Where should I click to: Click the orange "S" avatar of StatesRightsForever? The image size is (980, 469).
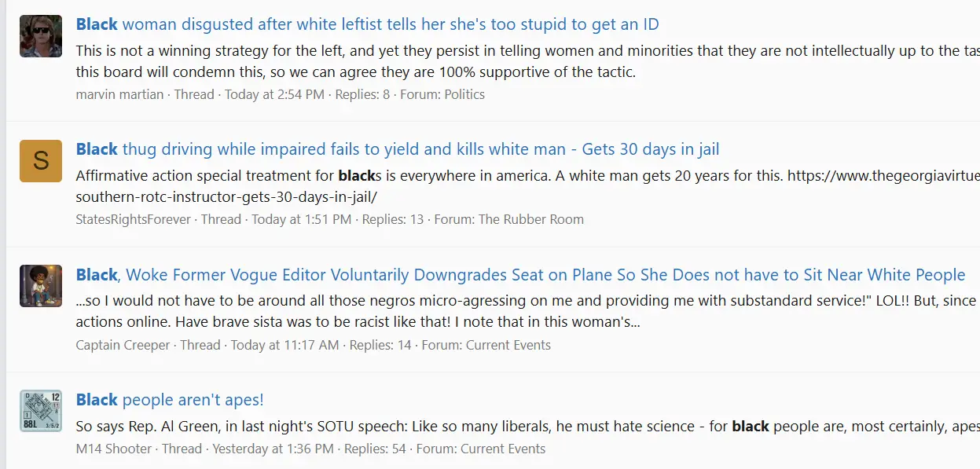point(41,161)
